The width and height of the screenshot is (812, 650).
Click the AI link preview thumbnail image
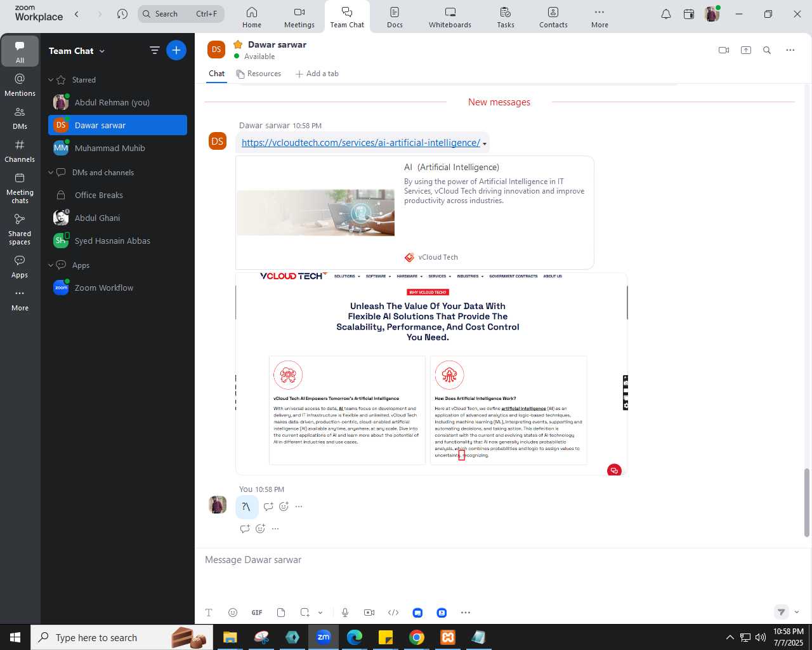[315, 212]
